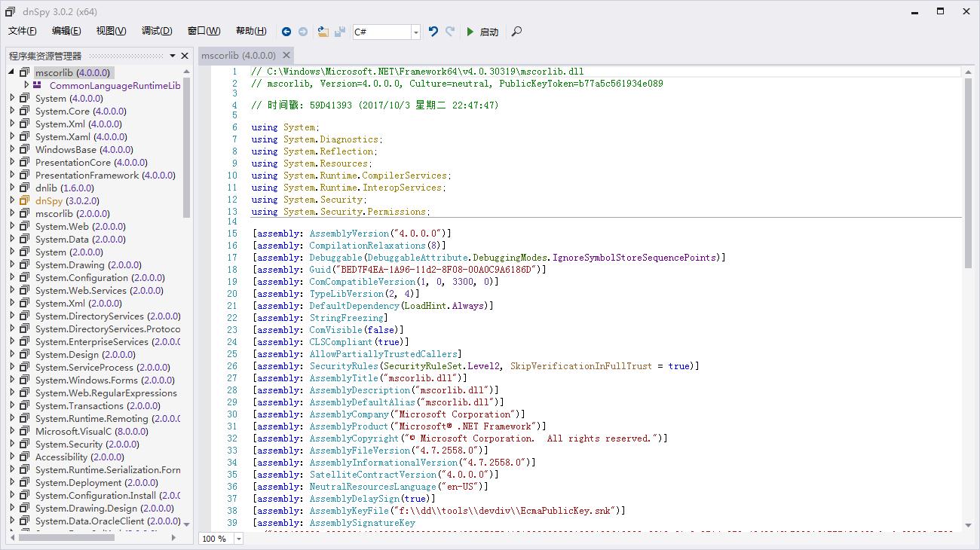Click the AssemblyCopyright attribute on line 32
Viewport: 980px width, 550px height.
354,438
